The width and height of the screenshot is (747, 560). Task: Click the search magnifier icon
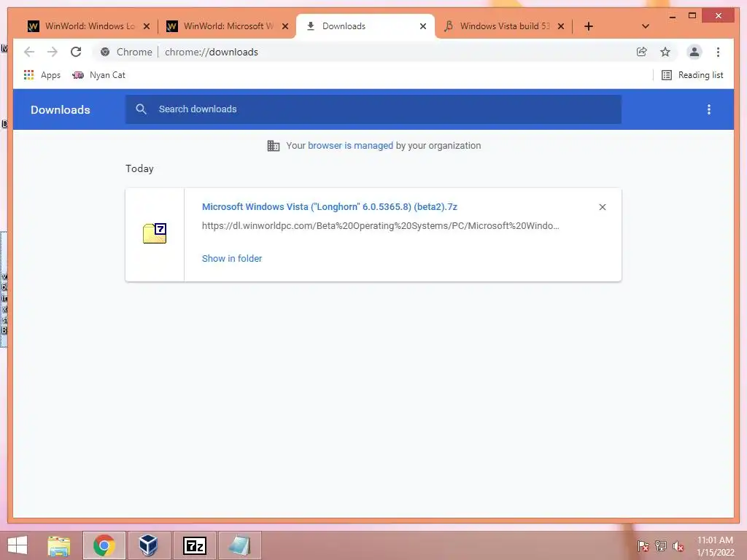(x=141, y=109)
